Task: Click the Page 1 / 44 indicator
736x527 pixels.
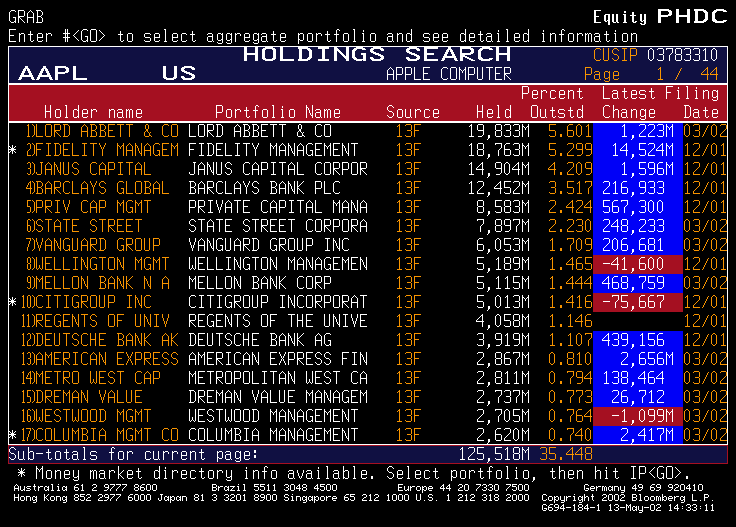Action: tap(651, 74)
